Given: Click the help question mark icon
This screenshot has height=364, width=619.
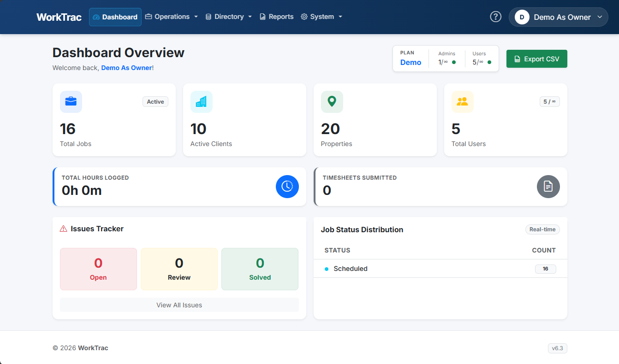Looking at the screenshot, I should [495, 16].
